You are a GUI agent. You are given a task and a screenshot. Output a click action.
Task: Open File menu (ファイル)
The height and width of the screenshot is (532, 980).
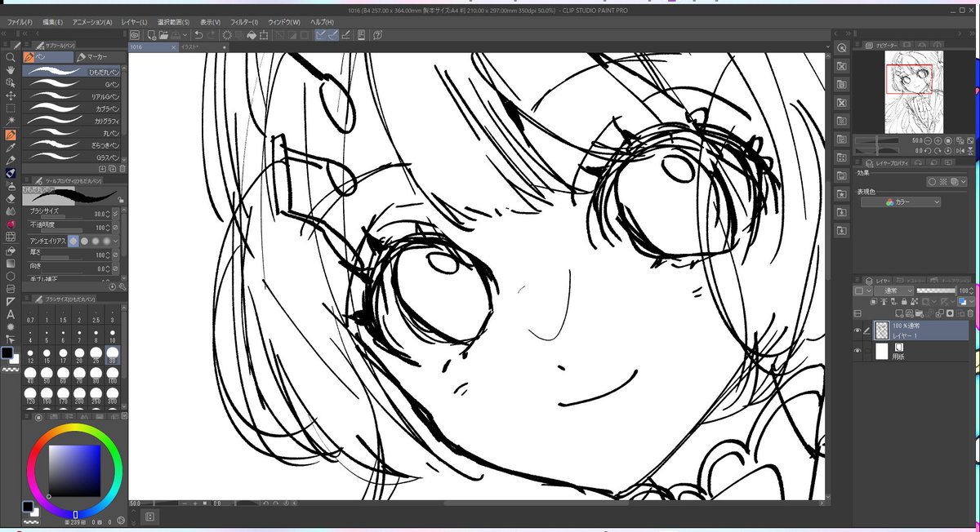tap(20, 22)
